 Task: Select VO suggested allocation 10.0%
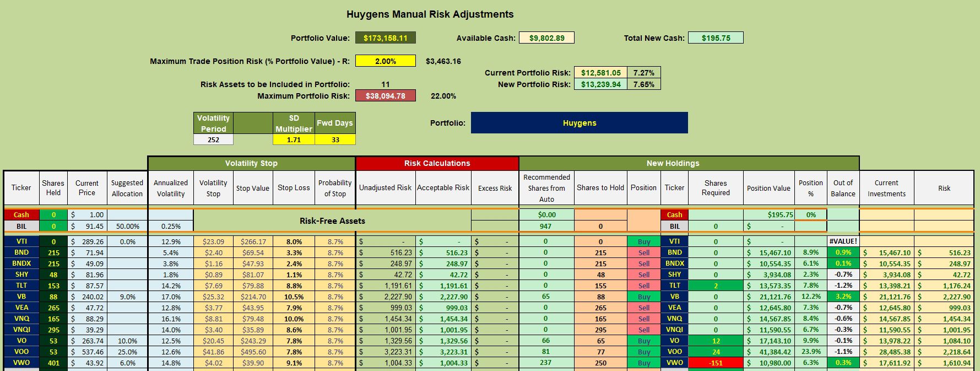(x=127, y=341)
